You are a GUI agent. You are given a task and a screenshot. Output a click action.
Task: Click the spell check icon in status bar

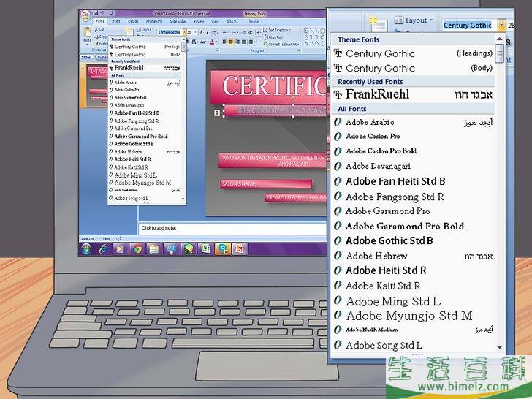(x=118, y=238)
